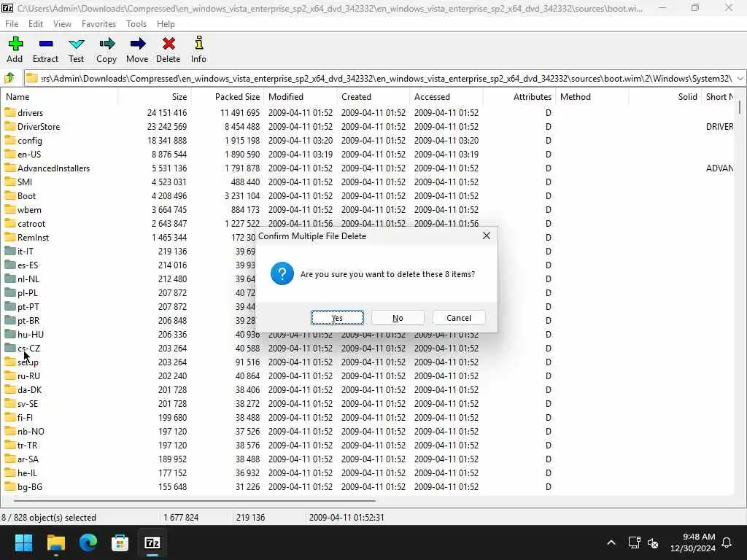
Task: Sort by Method column header
Action: (592, 97)
